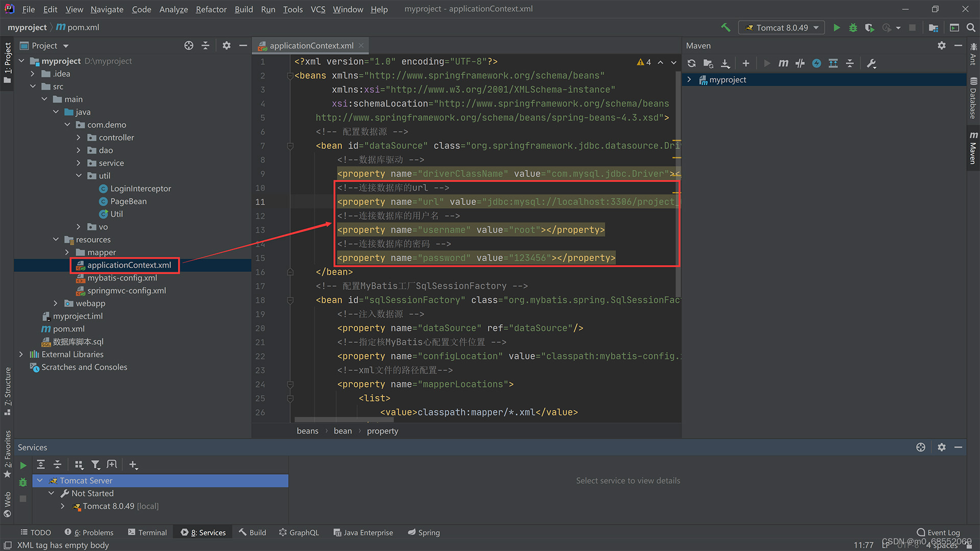
Task: Start Tomcat Server from Services panel
Action: tap(23, 465)
